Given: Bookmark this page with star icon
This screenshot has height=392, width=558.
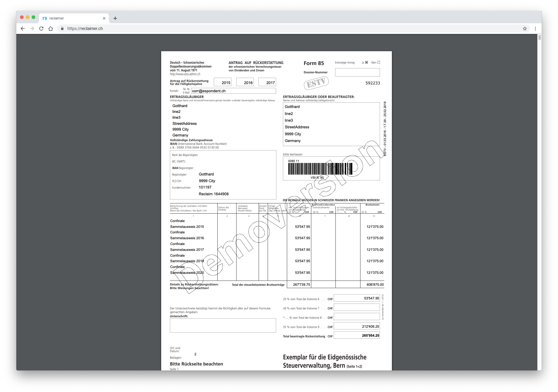Looking at the screenshot, I should [x=525, y=29].
